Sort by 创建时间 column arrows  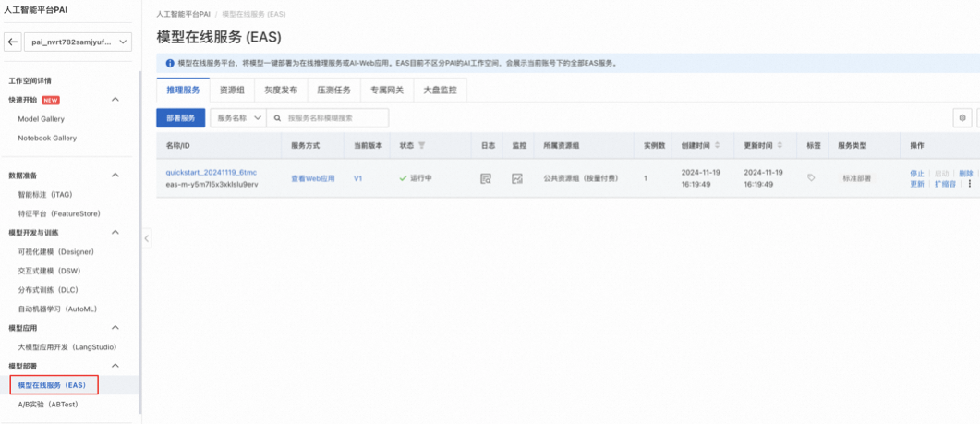point(717,145)
